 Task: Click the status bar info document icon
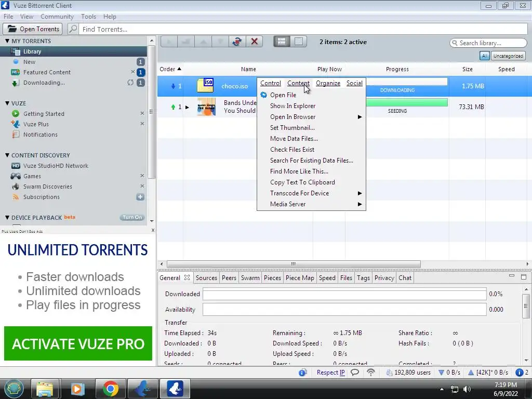coord(303,373)
